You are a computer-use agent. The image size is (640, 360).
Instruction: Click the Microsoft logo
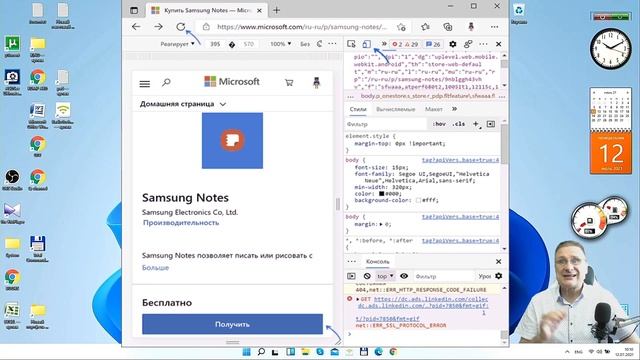click(x=232, y=82)
